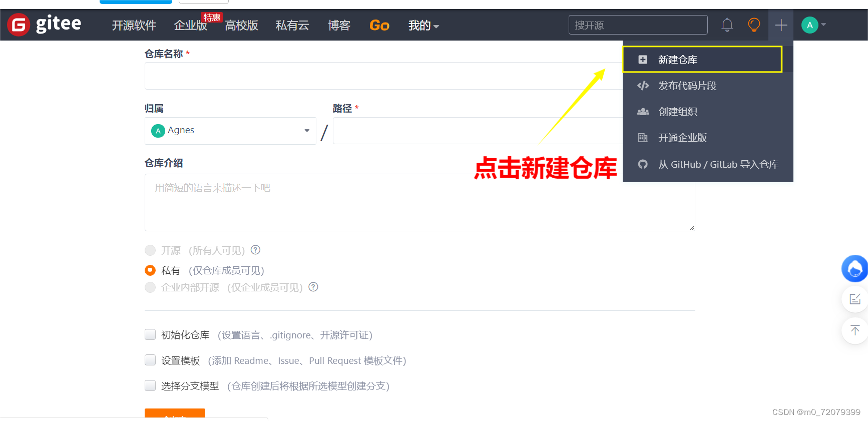Click the 搜开源 search box
This screenshot has width=868, height=421.
coord(638,25)
